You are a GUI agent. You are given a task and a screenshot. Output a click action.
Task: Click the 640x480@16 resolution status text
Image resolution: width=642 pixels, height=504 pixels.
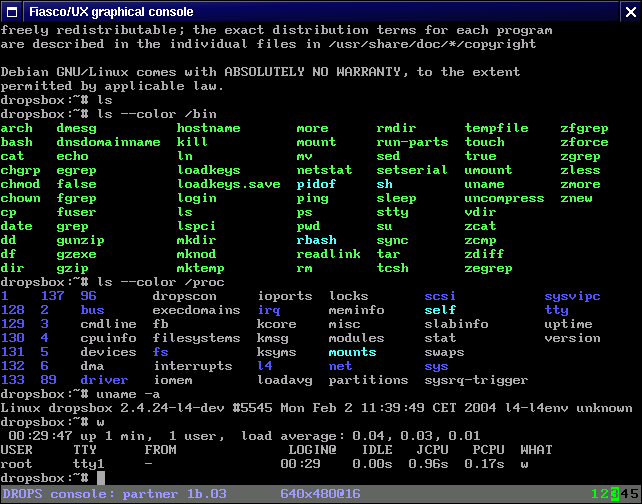coord(320,494)
